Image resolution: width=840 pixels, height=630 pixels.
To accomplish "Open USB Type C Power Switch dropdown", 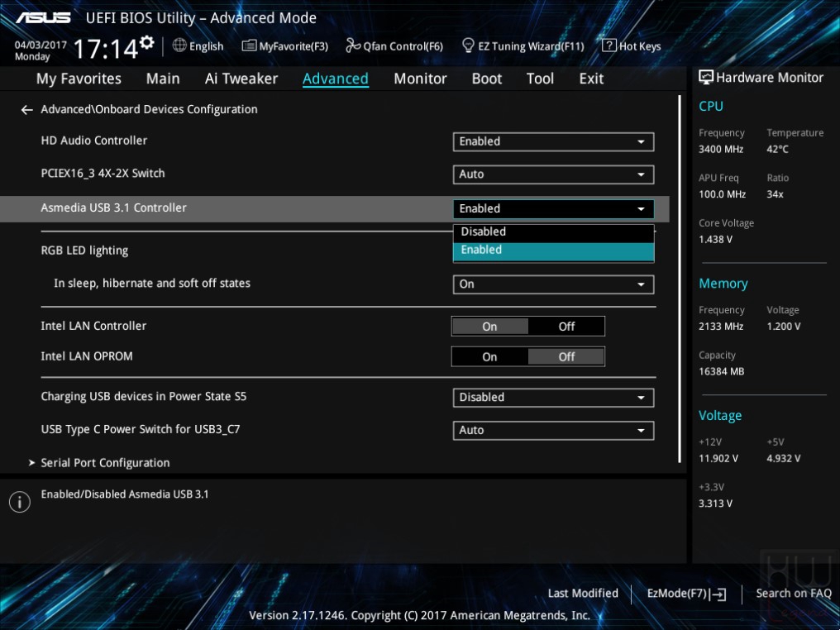I will [553, 430].
